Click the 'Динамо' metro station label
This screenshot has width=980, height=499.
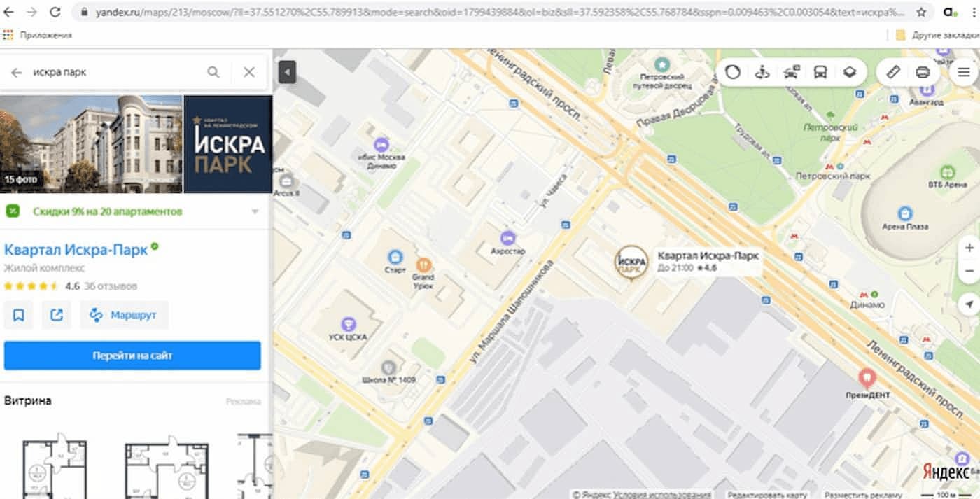pos(868,305)
